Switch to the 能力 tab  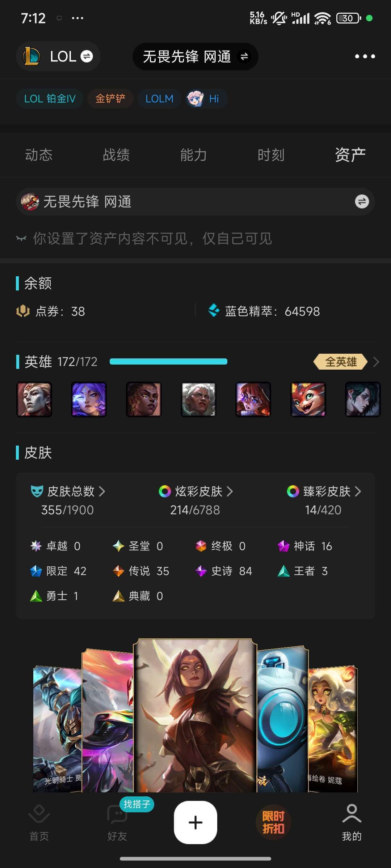[194, 155]
